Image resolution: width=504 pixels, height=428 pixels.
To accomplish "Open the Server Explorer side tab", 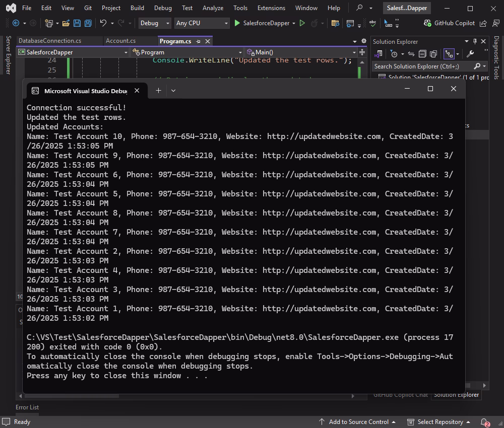I will [8, 55].
